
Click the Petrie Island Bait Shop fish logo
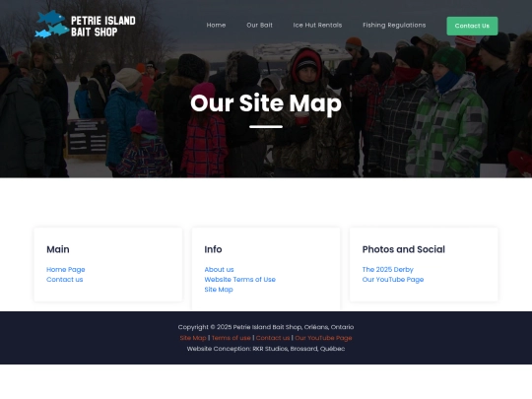tap(52, 25)
